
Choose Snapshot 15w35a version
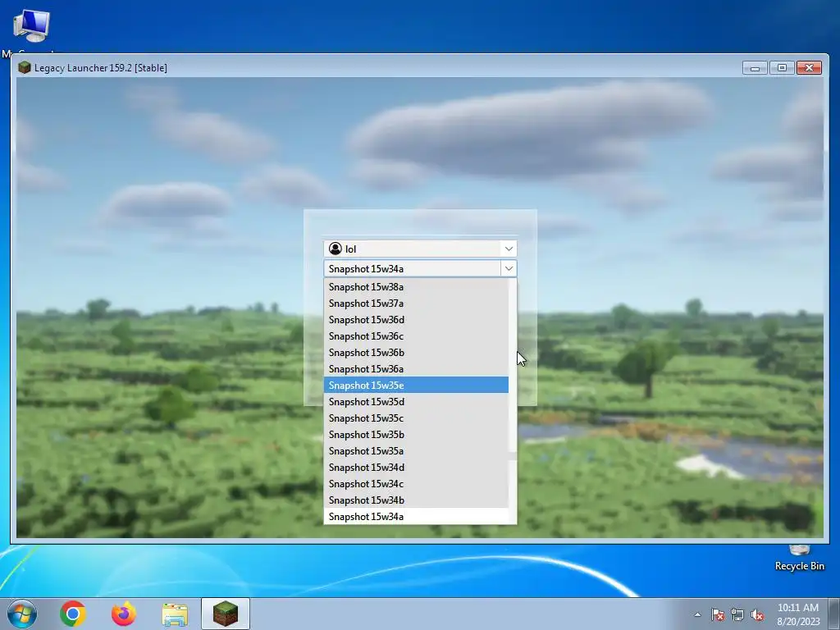416,451
